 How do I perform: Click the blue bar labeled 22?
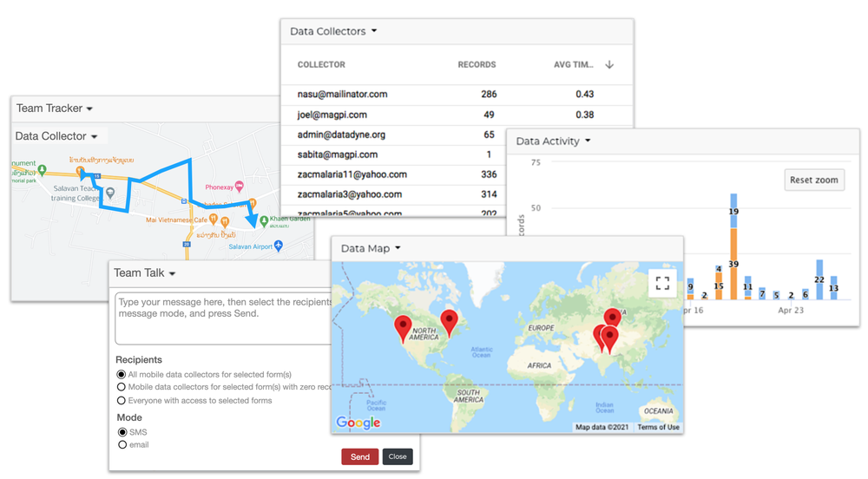819,280
